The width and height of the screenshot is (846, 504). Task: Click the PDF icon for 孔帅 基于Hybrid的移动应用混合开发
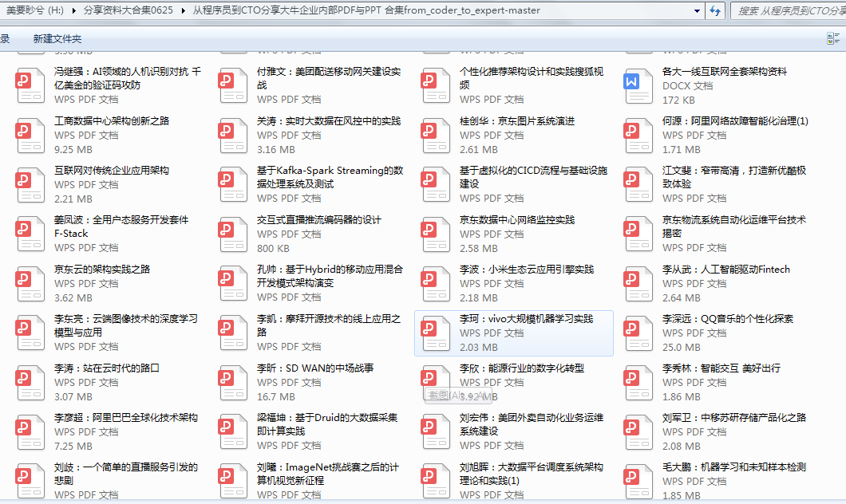233,283
